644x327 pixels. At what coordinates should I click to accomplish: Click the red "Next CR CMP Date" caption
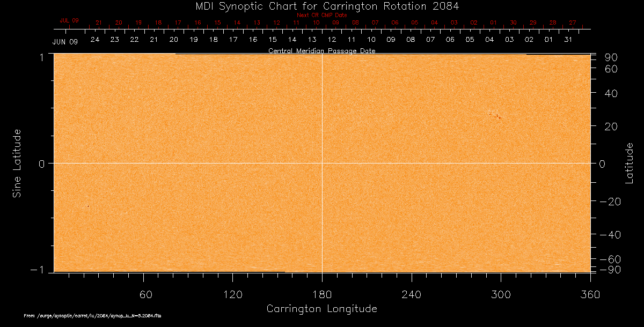pos(322,15)
